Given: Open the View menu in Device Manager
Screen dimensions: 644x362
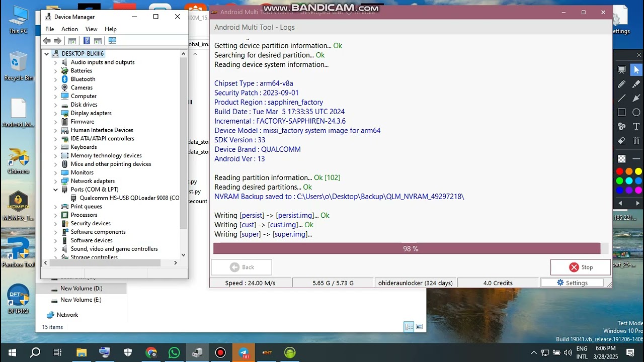Looking at the screenshot, I should (91, 29).
